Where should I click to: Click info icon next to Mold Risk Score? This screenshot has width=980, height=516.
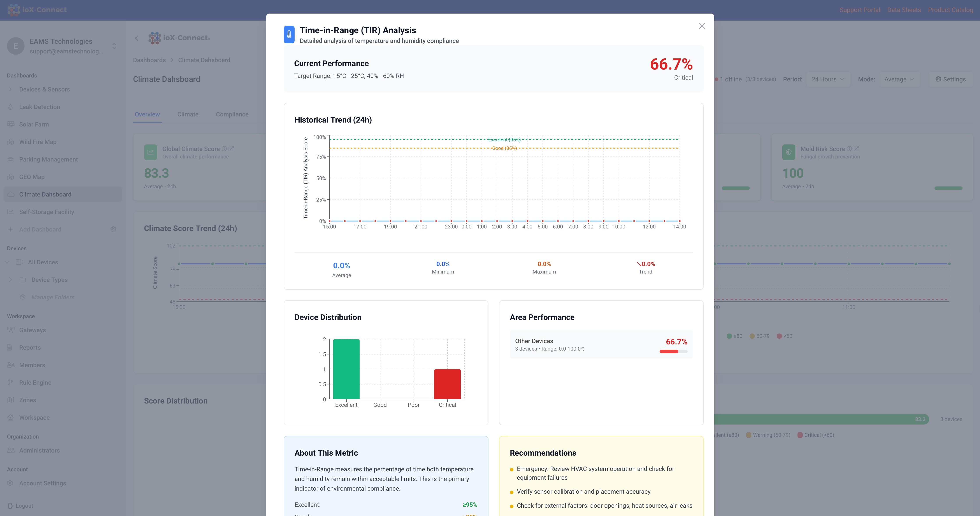click(x=849, y=149)
